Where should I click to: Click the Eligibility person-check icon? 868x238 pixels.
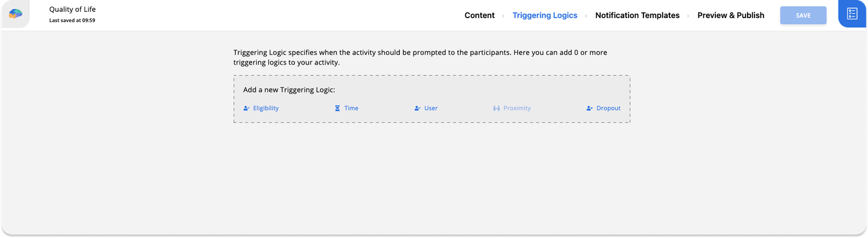246,108
